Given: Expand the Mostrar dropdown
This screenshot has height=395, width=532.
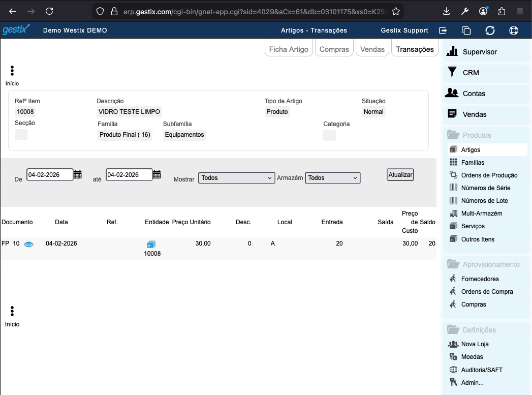Looking at the screenshot, I should pos(236,178).
